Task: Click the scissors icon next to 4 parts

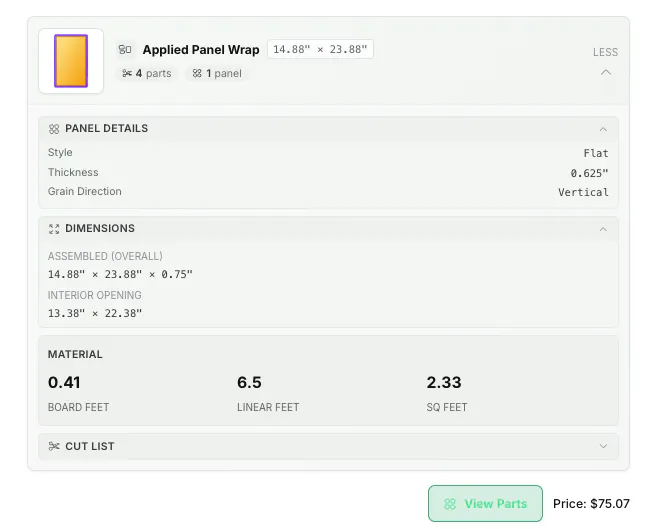Action: click(127, 74)
